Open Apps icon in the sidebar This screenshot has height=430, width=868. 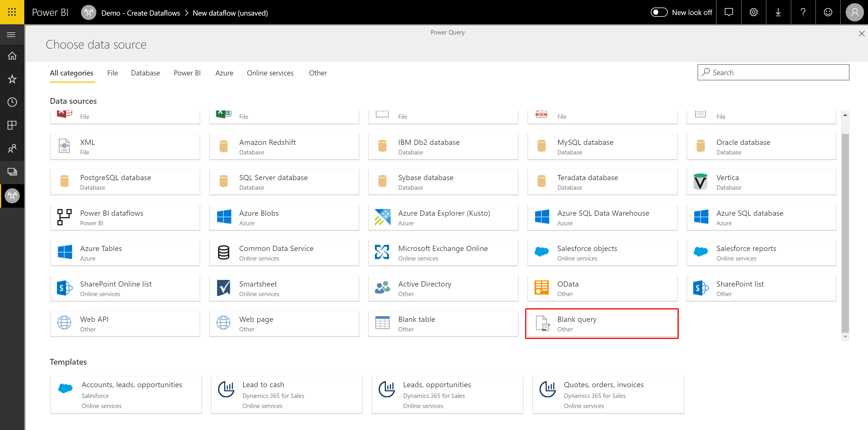tap(12, 125)
